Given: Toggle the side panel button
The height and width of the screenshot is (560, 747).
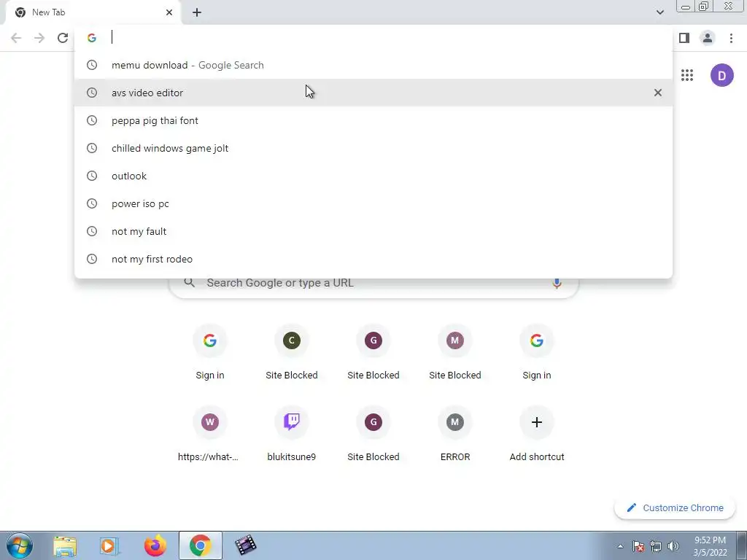Looking at the screenshot, I should click(684, 38).
